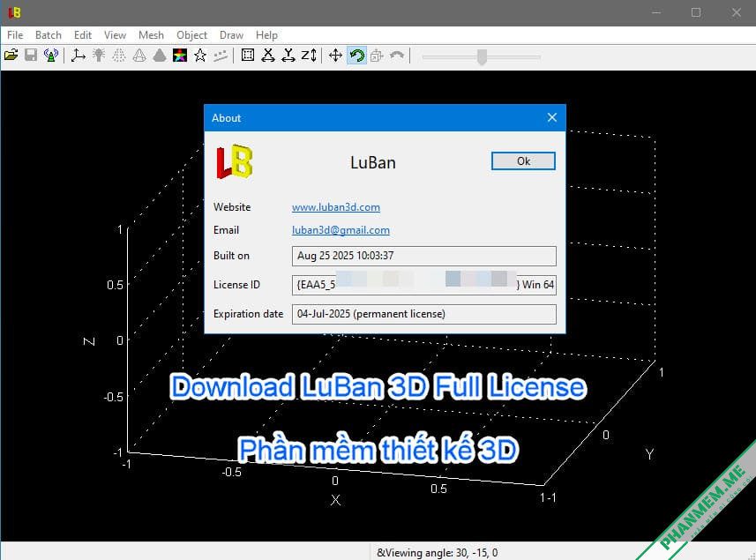The image size is (756, 560).
Task: Maximize the LuBan main window
Action: pyautogui.click(x=696, y=12)
